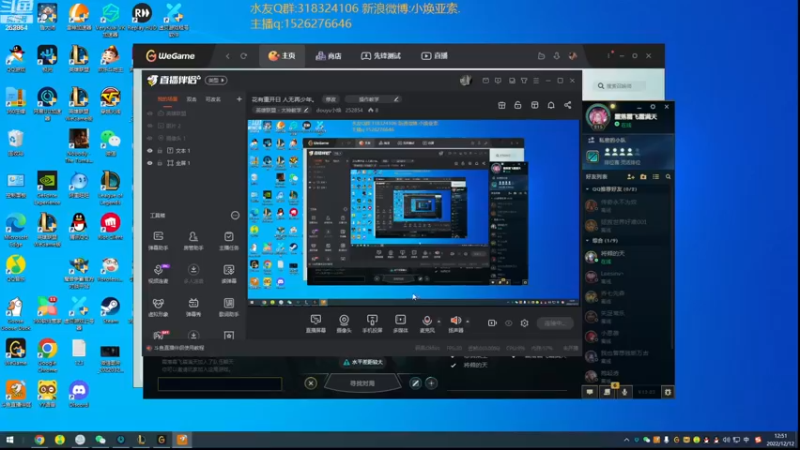Open the streamer tasks tool

coord(229,241)
